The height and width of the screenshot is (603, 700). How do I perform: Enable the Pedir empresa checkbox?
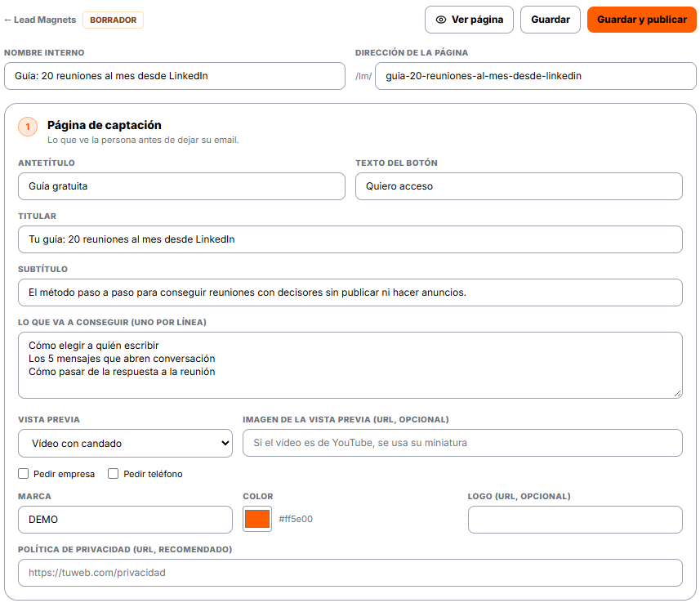23,473
